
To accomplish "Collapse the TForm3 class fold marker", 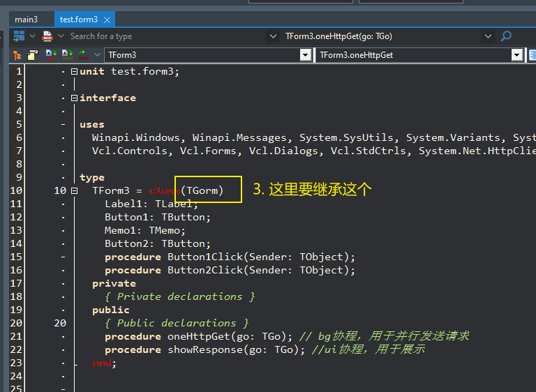I will coord(74,190).
